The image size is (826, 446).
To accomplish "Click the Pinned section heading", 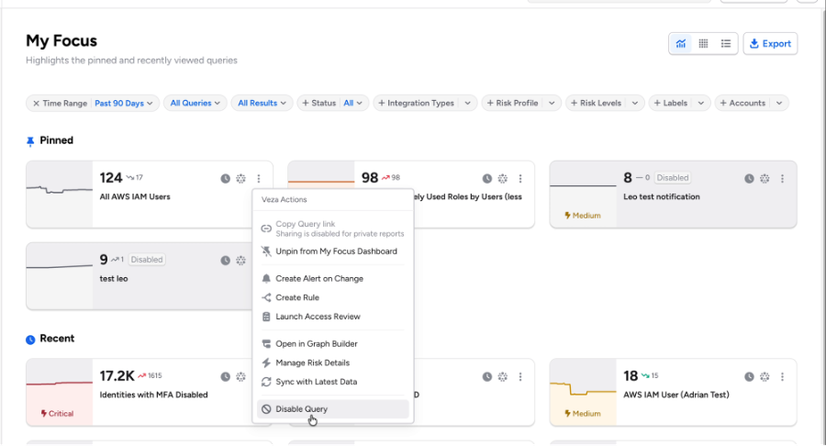I will (x=56, y=141).
